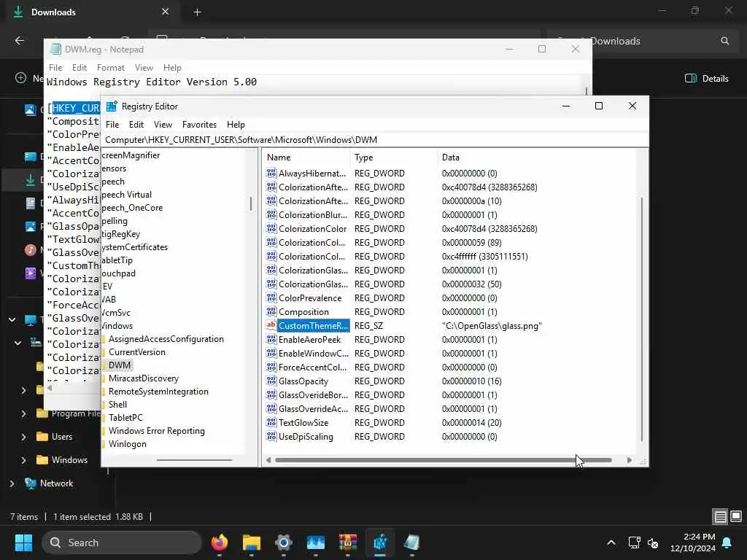747x560 pixels.
Task: Toggle the Explorer Details pane button
Action: [706, 79]
